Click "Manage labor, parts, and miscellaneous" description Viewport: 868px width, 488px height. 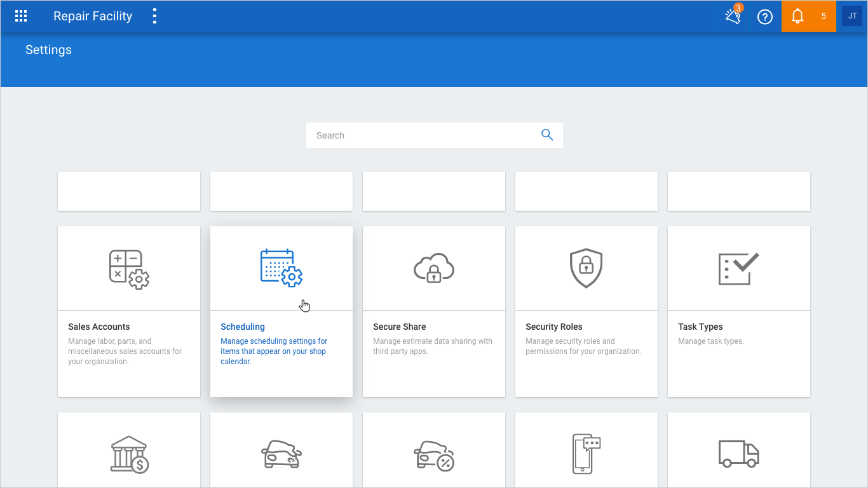point(125,351)
